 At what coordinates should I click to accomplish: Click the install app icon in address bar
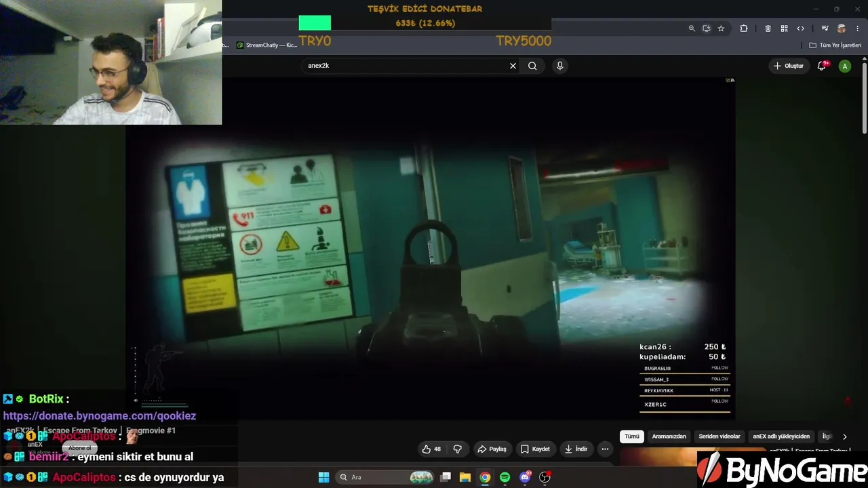[x=706, y=28]
